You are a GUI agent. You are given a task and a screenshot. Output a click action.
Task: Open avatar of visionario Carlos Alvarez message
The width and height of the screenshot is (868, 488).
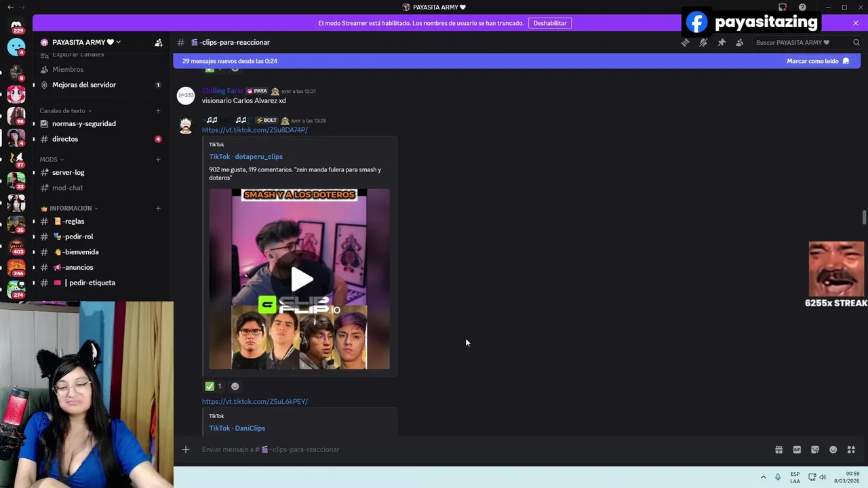[x=186, y=96]
